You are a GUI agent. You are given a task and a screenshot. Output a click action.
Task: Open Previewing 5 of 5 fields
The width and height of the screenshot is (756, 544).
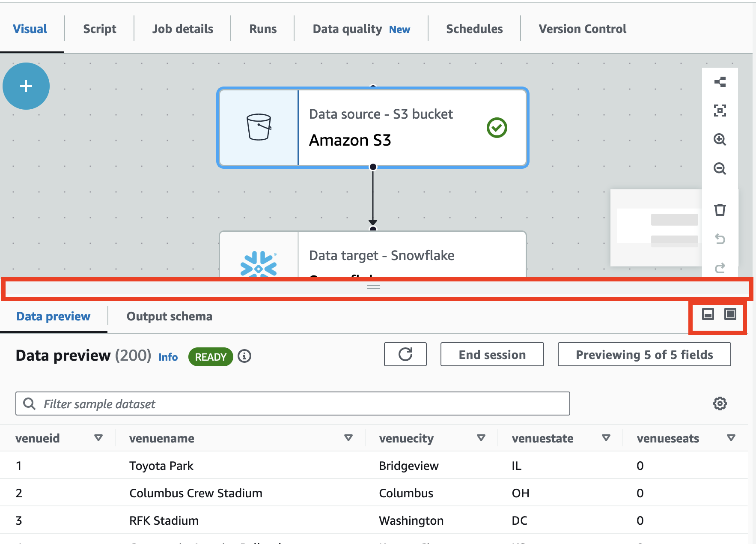click(x=644, y=354)
